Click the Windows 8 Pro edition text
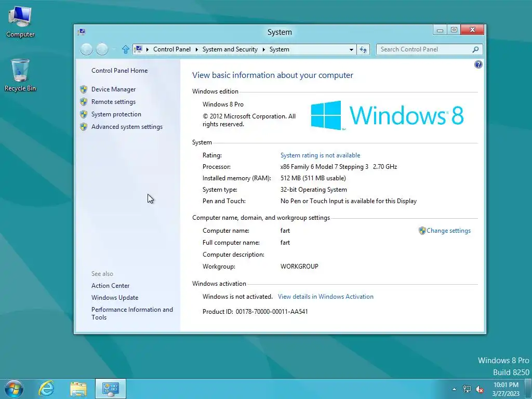The height and width of the screenshot is (399, 532). pos(223,104)
